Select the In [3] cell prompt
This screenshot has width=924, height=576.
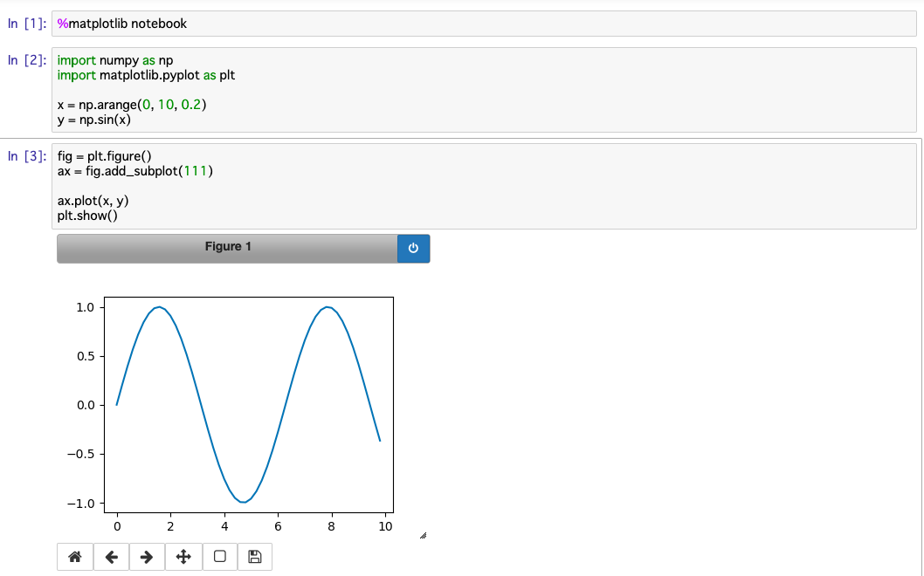pos(26,156)
